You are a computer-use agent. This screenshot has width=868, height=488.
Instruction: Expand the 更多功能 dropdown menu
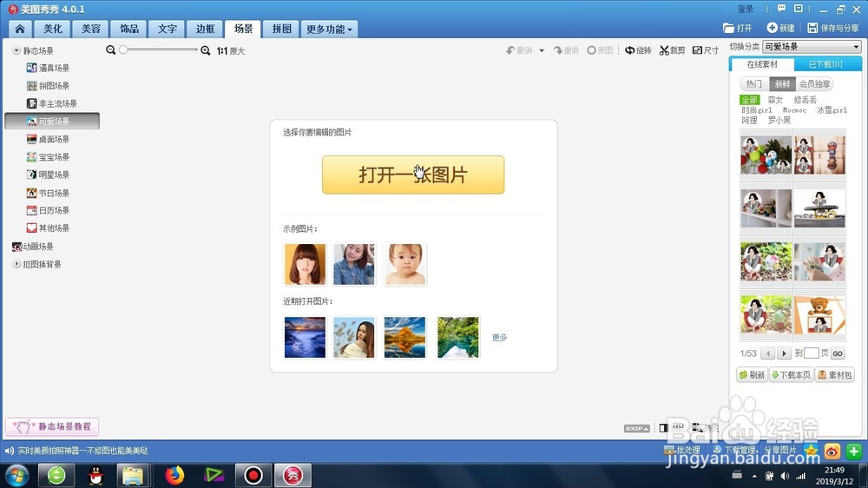(x=329, y=29)
